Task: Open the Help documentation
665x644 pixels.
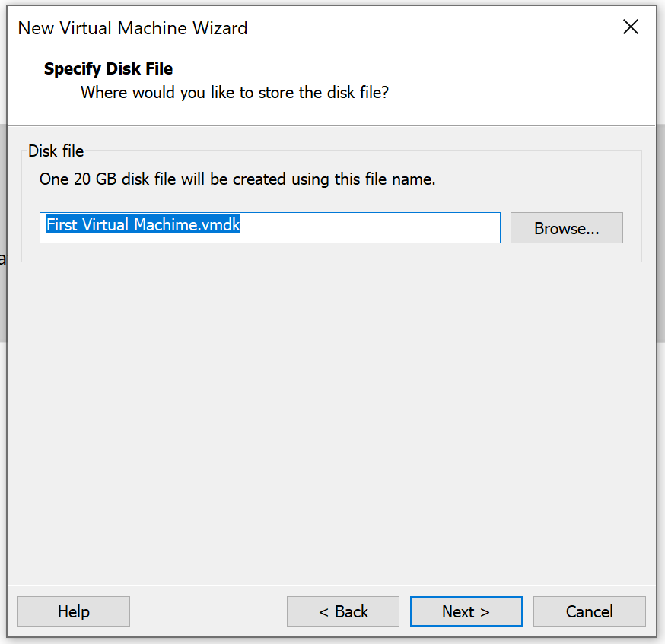Action: 73,611
